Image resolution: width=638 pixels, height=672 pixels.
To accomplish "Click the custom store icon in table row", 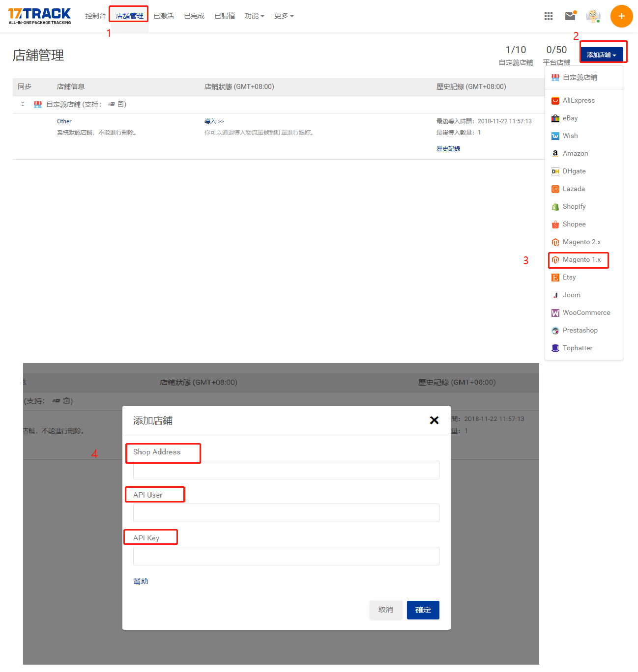I will click(x=38, y=105).
